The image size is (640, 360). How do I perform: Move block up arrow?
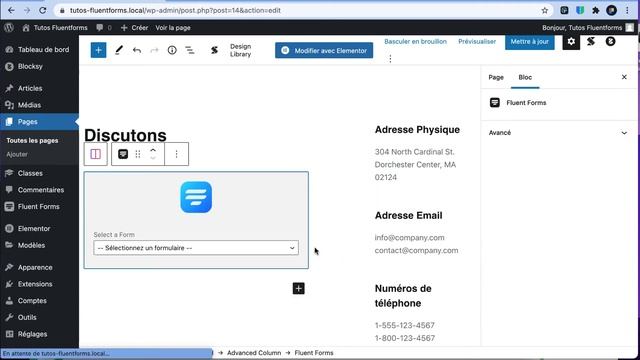153,150
